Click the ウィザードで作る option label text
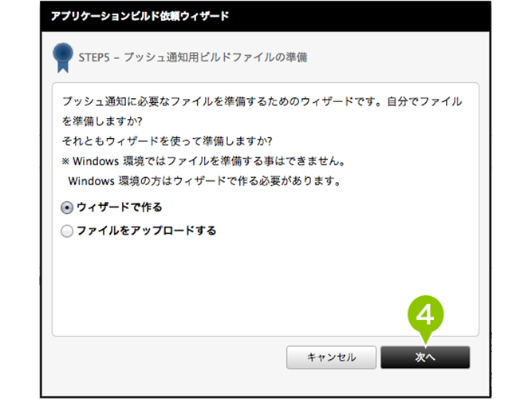Viewport: 532px width, 399px height. [x=120, y=207]
